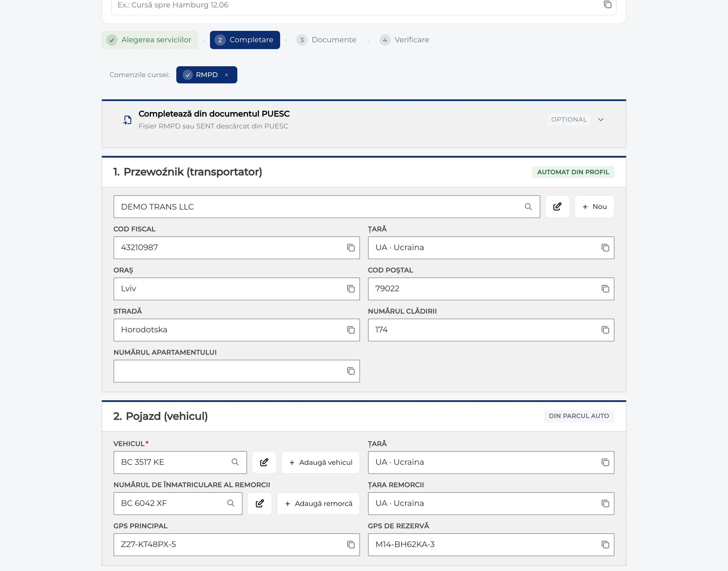Screen dimensions: 728x571
Task: Click the RMPD order chip
Action: click(207, 75)
